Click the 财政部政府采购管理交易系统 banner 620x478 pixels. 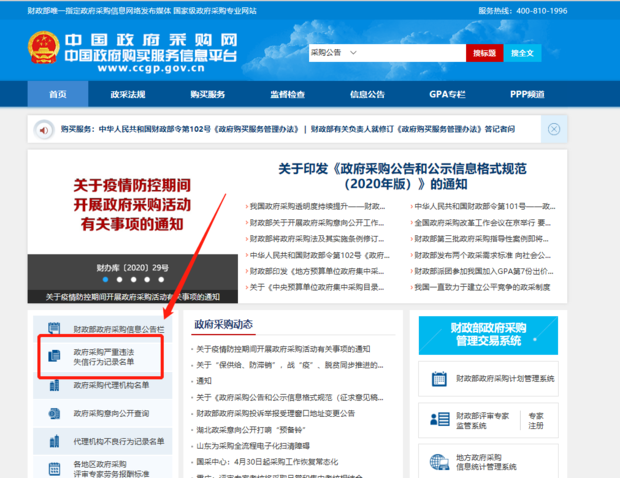[x=488, y=335]
